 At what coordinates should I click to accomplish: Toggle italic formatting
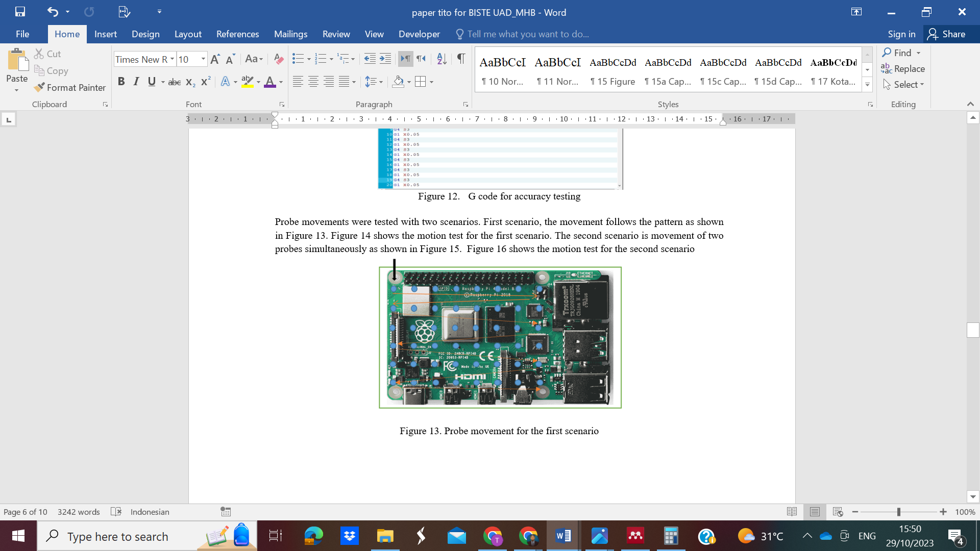136,82
